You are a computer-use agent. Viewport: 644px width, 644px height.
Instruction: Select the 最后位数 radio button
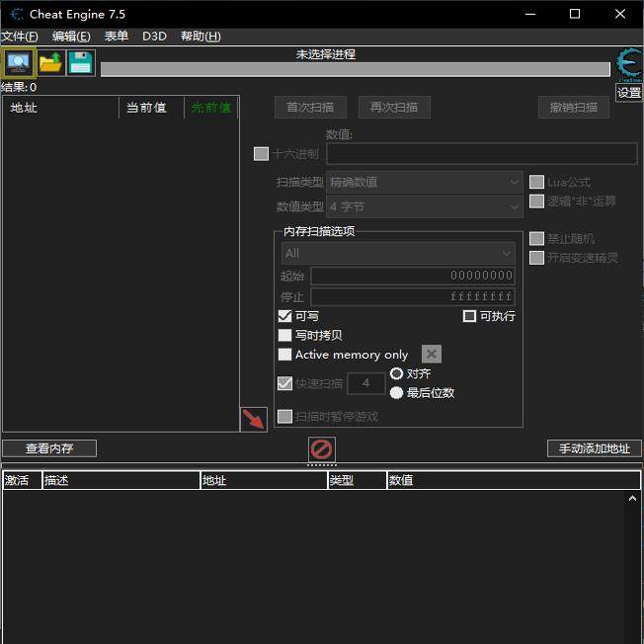pos(397,392)
